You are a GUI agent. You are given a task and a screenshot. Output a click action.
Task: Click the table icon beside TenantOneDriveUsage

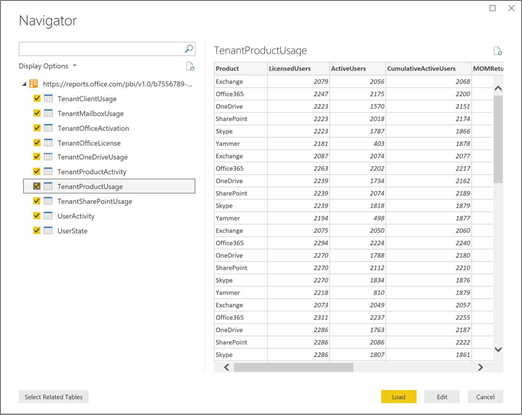[48, 157]
